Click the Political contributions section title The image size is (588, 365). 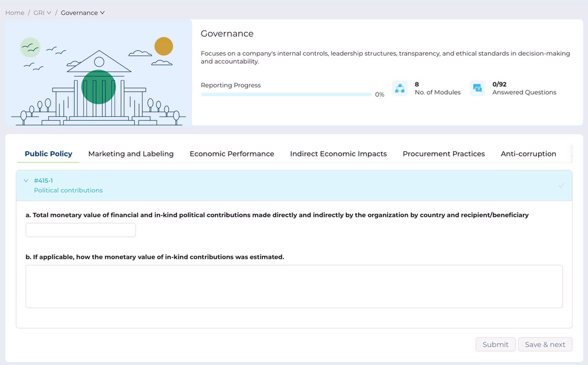pos(68,190)
